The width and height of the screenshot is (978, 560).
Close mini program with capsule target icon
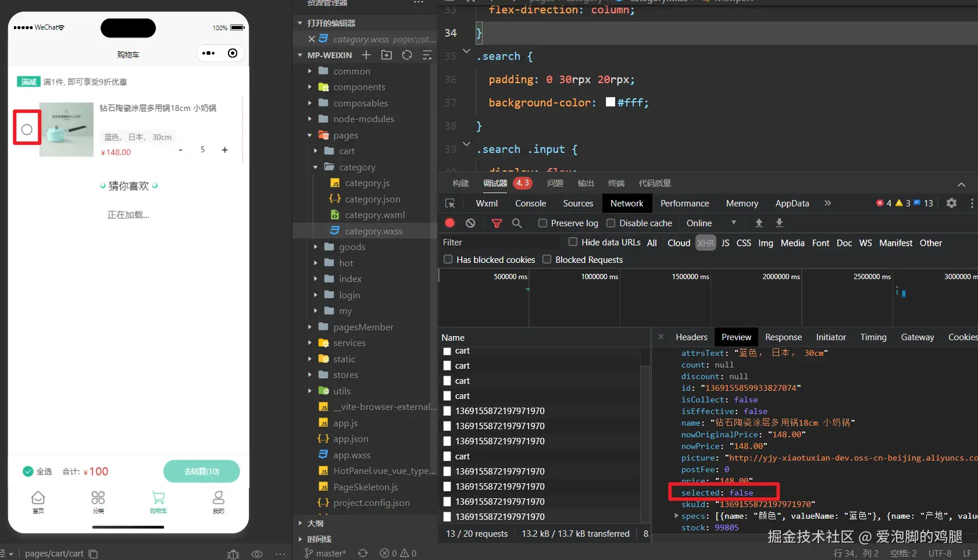tap(233, 53)
